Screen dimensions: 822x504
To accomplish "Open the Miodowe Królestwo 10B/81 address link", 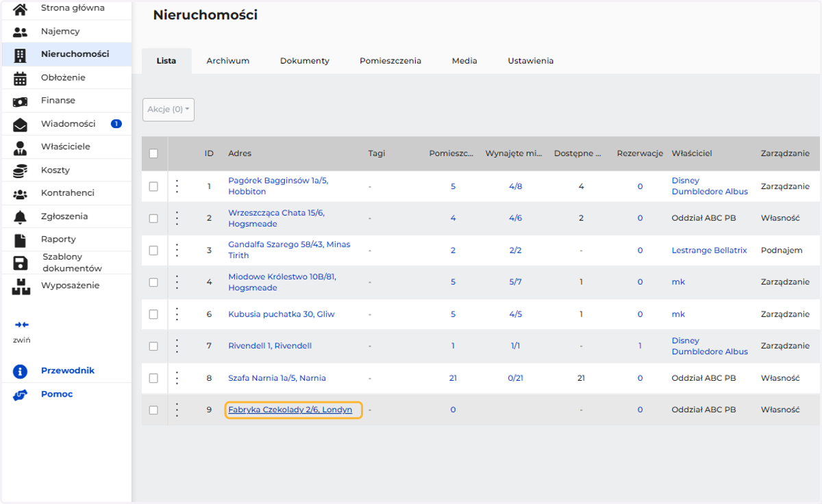I will click(x=282, y=282).
